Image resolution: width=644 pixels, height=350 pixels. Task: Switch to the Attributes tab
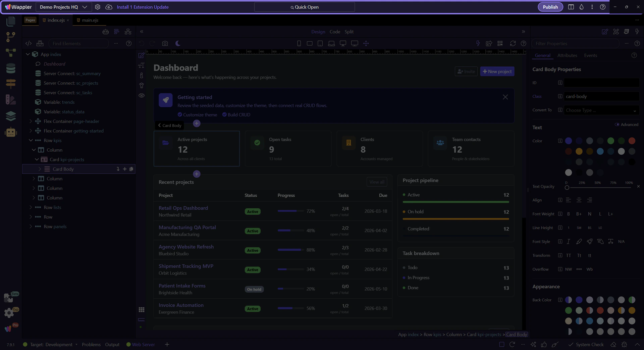click(567, 55)
